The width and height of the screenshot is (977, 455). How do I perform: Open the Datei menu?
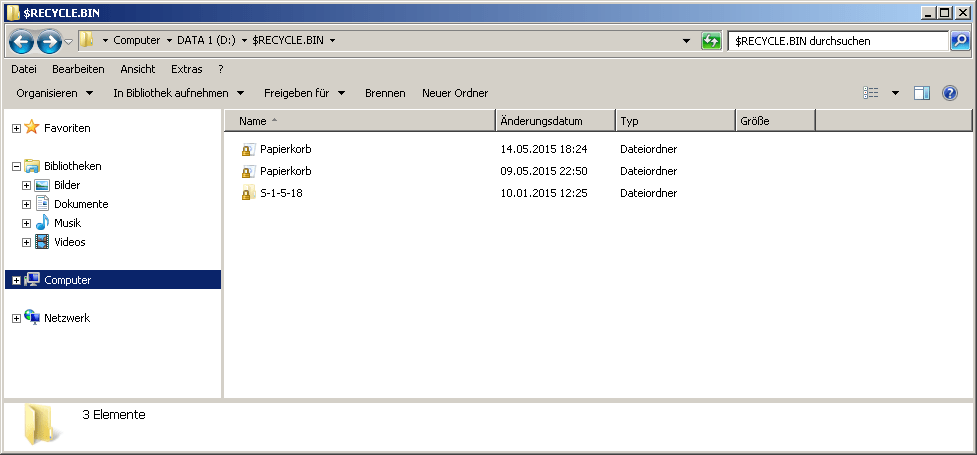point(24,69)
